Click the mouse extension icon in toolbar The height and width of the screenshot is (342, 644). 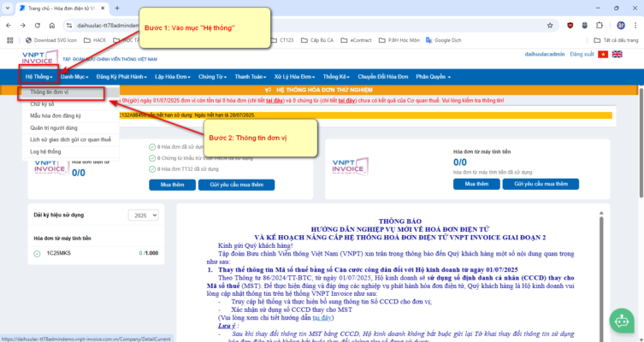(585, 26)
